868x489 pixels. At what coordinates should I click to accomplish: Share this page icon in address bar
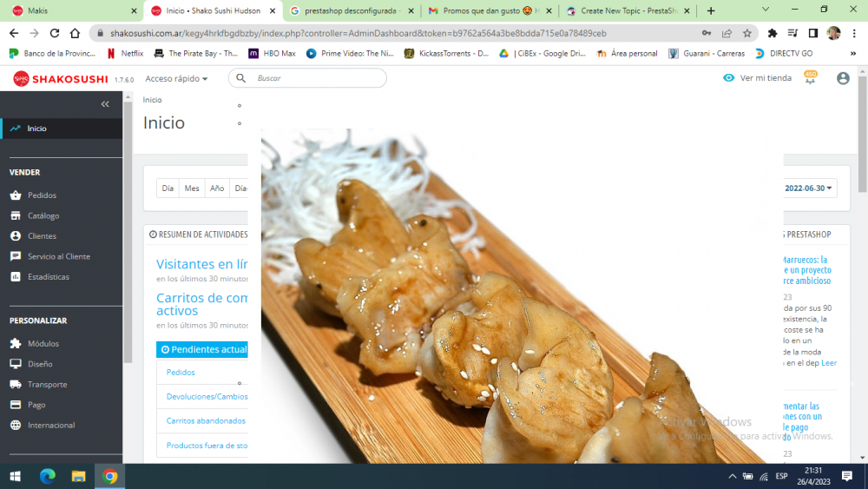727,33
